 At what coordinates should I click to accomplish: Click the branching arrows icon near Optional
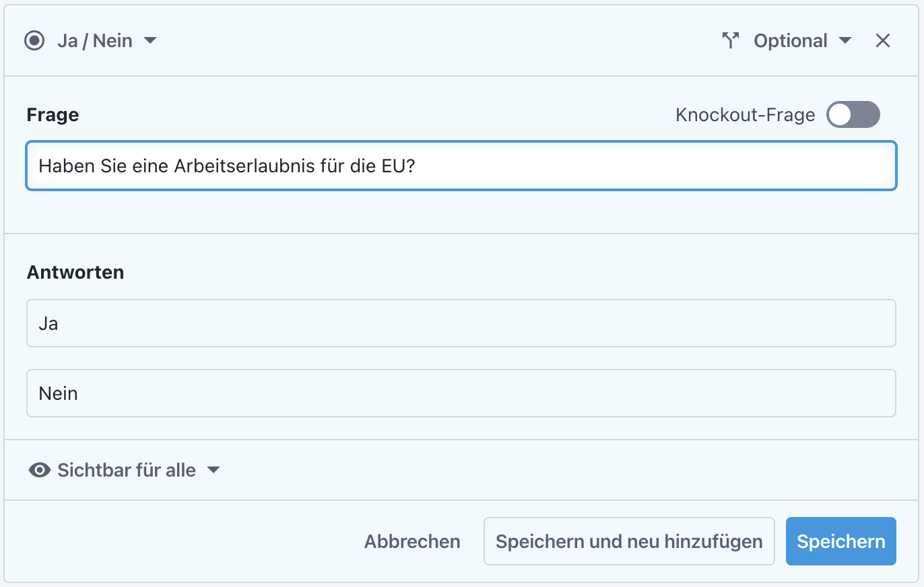[731, 40]
